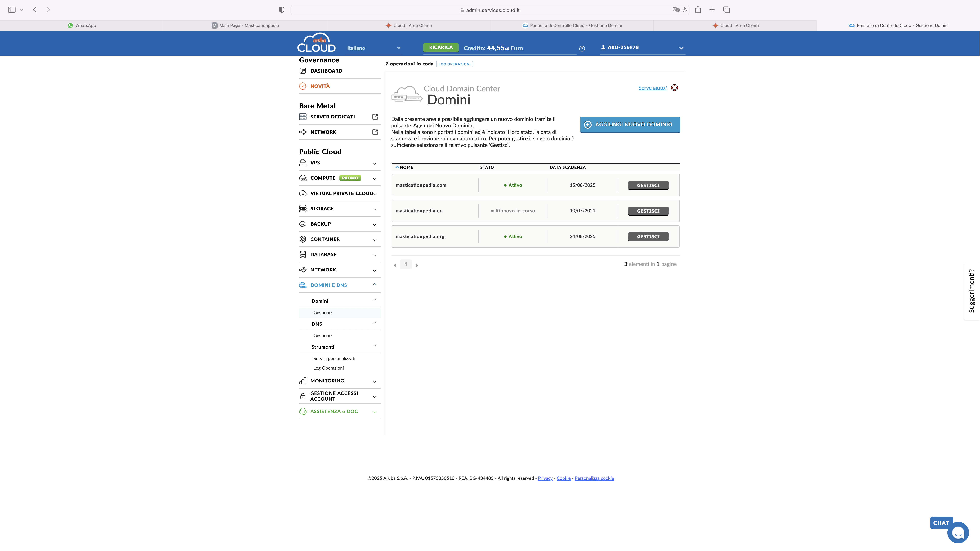
Task: Open Bare Metal Network external link icon
Action: (375, 132)
